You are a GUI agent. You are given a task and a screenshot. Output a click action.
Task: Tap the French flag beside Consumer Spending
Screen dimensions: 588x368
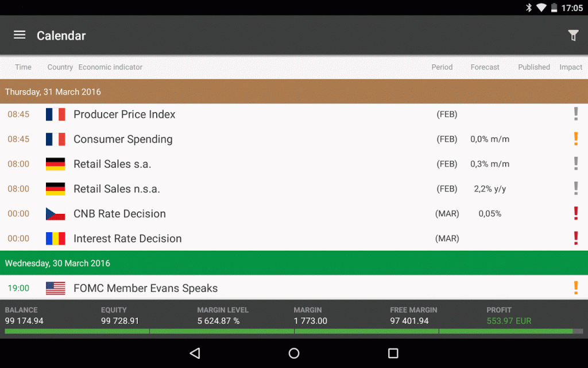point(56,139)
